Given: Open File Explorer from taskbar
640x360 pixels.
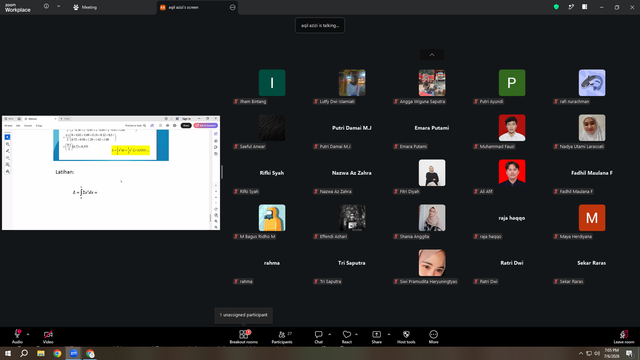Looking at the screenshot, I should (41, 353).
